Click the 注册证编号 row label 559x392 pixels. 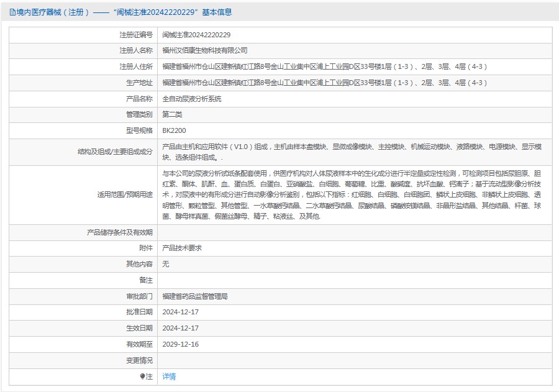pyautogui.click(x=136, y=35)
